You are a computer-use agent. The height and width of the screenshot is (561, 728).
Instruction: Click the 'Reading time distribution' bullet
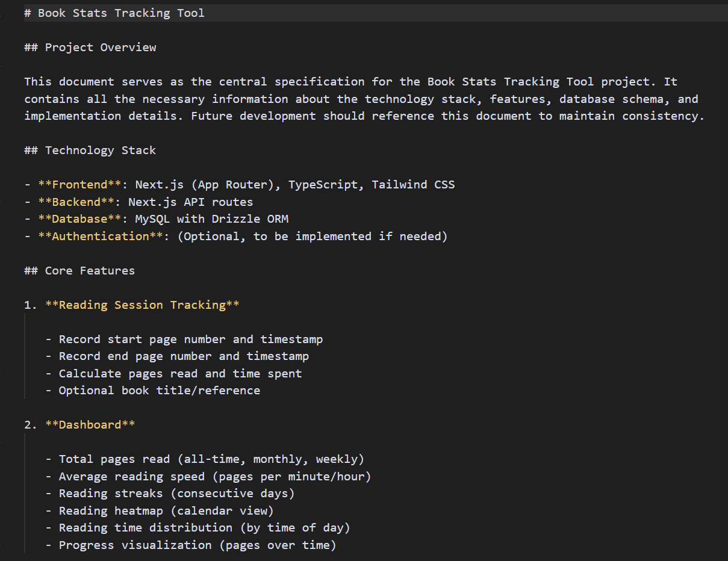click(204, 527)
